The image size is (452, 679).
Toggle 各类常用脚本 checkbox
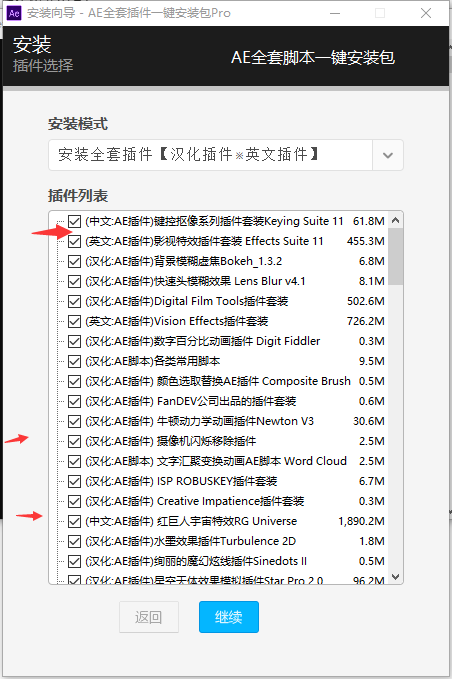coord(74,361)
